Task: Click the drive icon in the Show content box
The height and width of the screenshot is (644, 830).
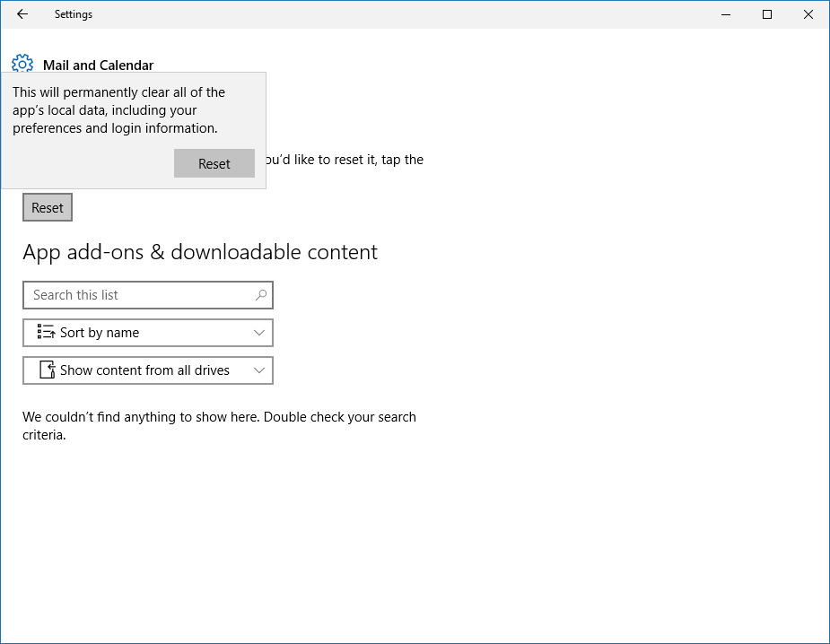Action: [x=48, y=370]
